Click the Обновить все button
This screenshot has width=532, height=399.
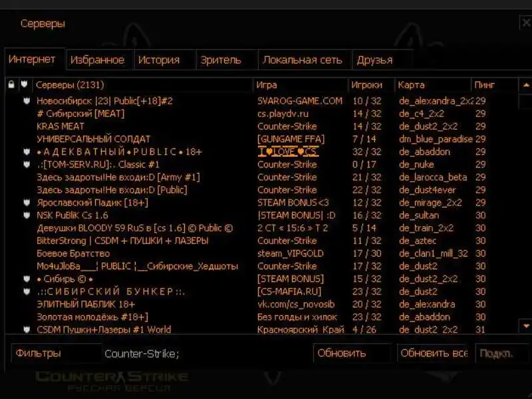coord(434,353)
